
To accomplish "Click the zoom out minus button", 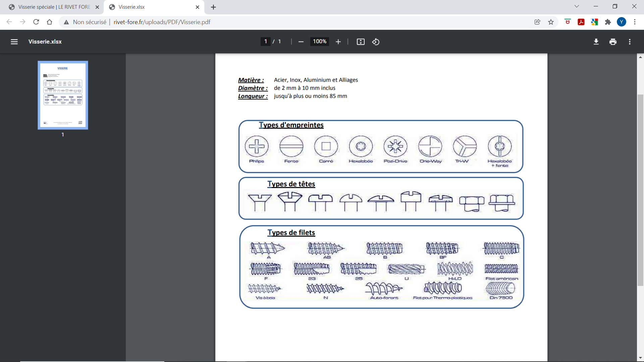I will coord(301,42).
